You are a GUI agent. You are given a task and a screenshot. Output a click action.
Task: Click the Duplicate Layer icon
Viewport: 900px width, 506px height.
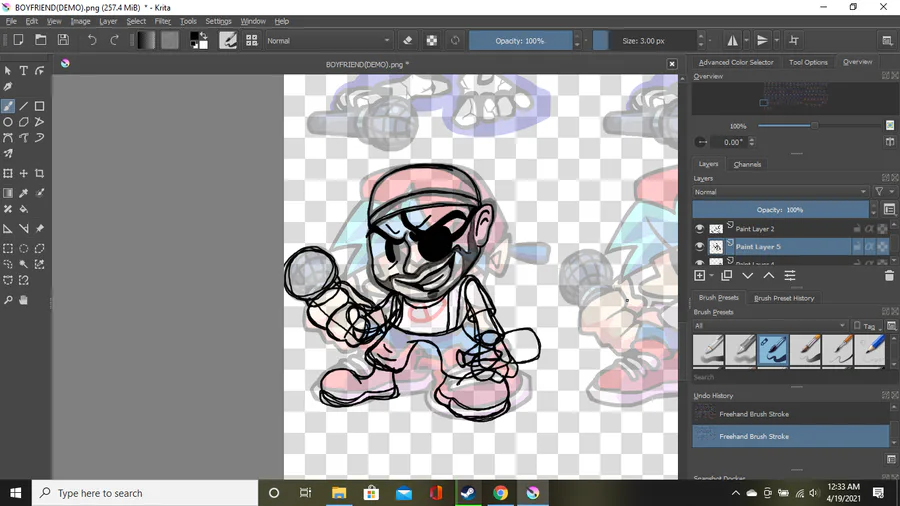[727, 276]
